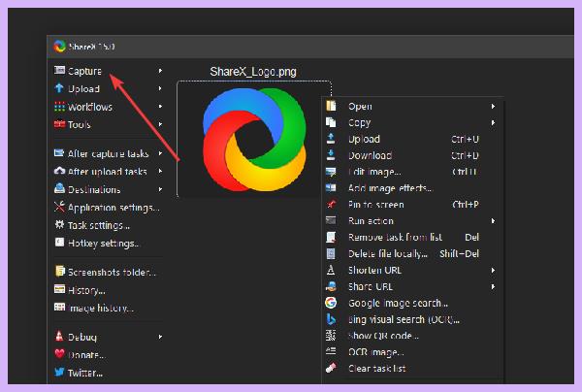Viewport: 582px width, 392px height.
Task: Expand the Destinations submenu arrow
Action: [160, 189]
